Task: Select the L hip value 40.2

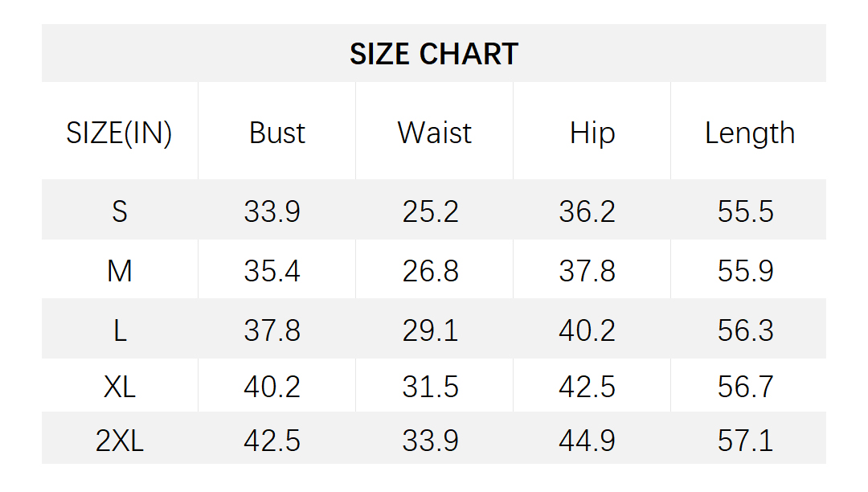Action: click(x=588, y=330)
